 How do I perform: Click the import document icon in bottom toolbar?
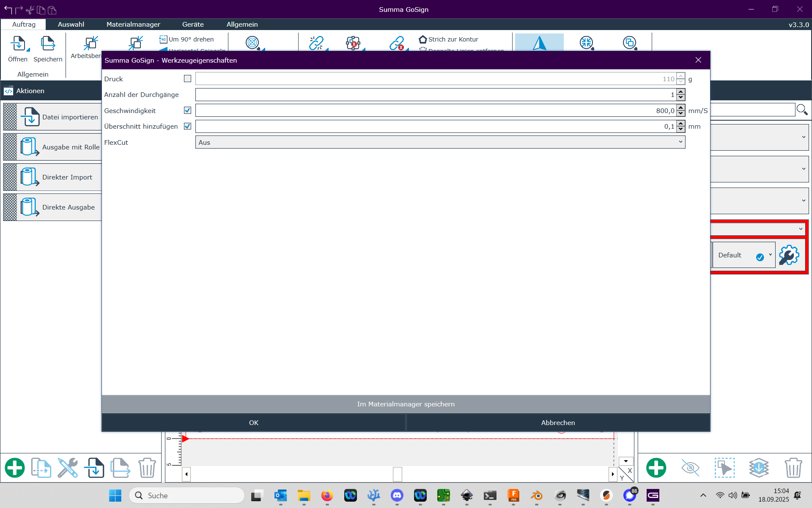[x=94, y=468]
